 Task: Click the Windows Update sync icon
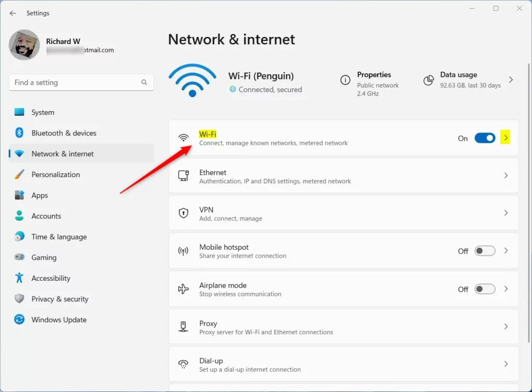tap(19, 319)
